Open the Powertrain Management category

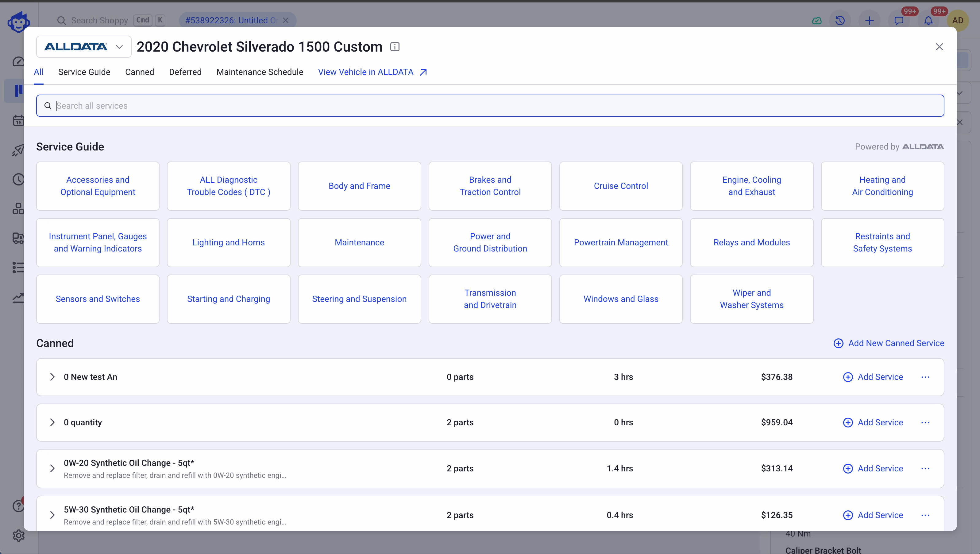point(621,243)
